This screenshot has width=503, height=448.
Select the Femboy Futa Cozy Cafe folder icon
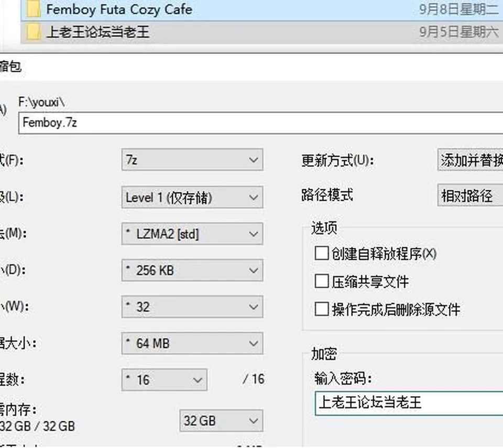click(34, 9)
